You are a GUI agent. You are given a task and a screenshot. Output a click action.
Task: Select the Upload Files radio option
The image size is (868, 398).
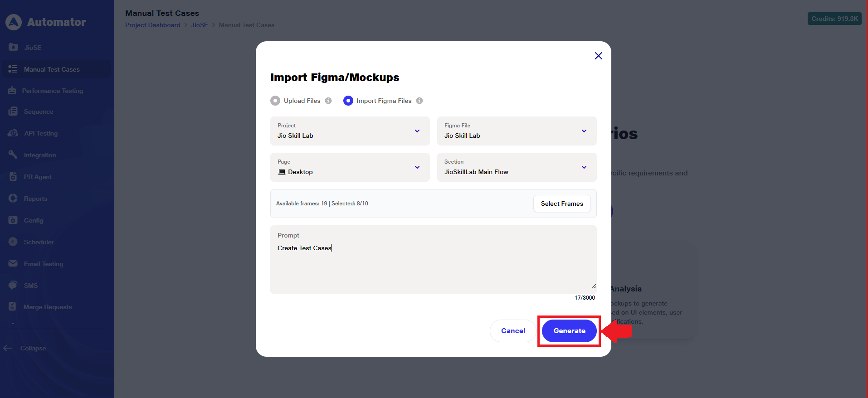pos(275,101)
